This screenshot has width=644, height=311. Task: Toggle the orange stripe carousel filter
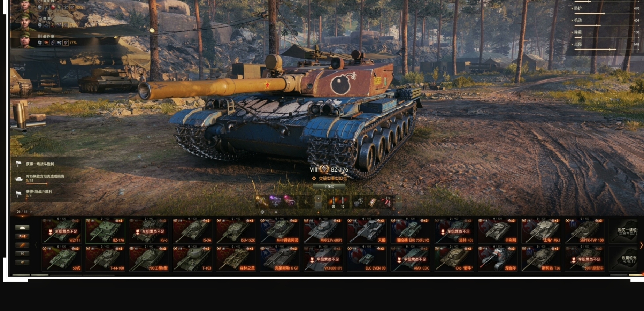(22, 245)
